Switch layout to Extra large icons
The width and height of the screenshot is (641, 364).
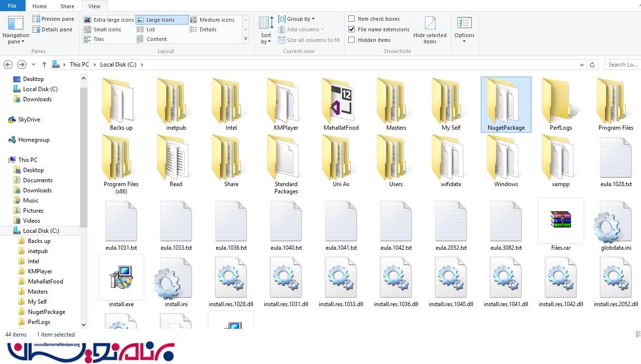pos(109,20)
